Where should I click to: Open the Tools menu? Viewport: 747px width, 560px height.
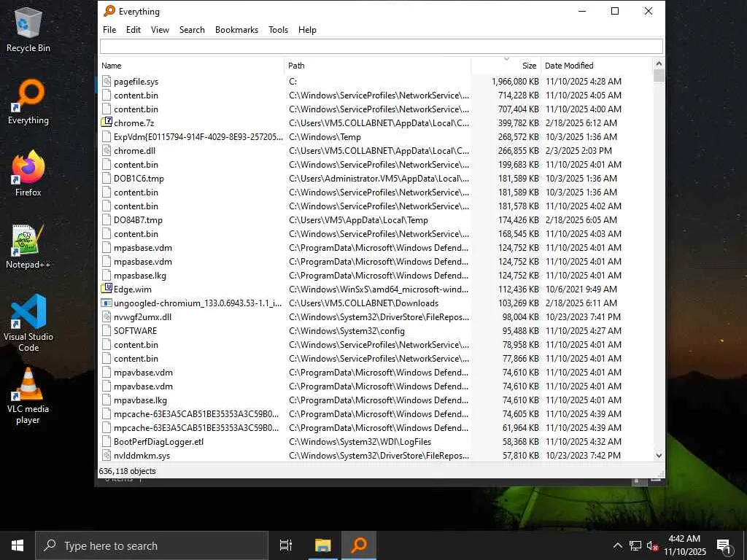278,29
